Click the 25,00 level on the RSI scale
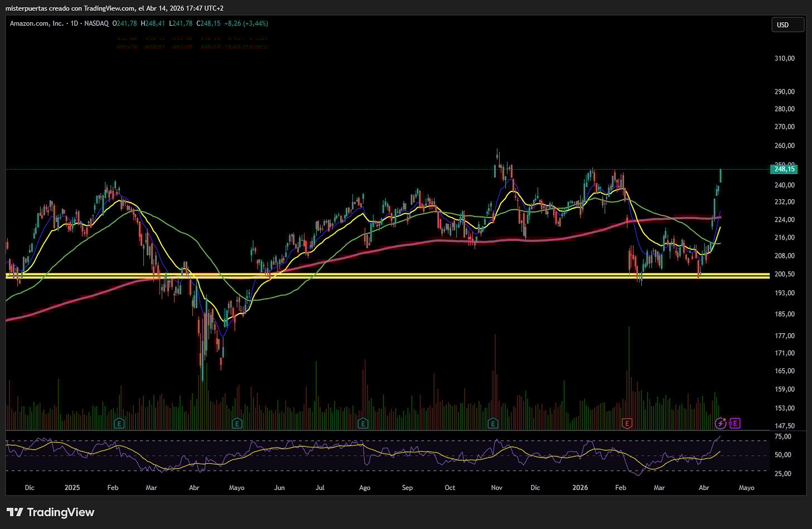The height and width of the screenshot is (529, 812). (782, 474)
